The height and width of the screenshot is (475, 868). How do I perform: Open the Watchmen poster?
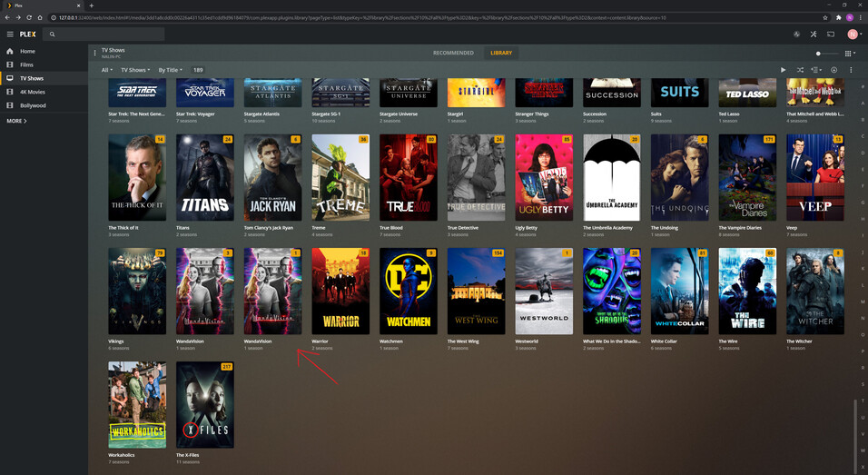[409, 292]
